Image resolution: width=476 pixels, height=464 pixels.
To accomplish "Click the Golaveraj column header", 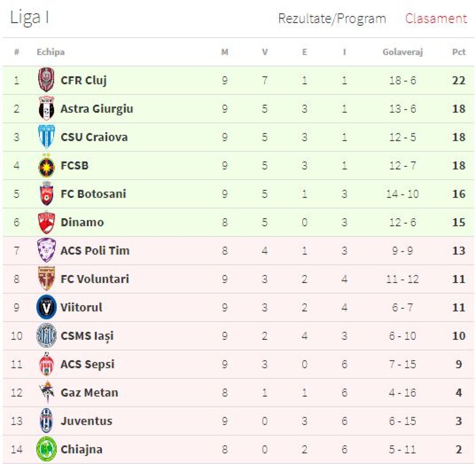I will tap(402, 52).
